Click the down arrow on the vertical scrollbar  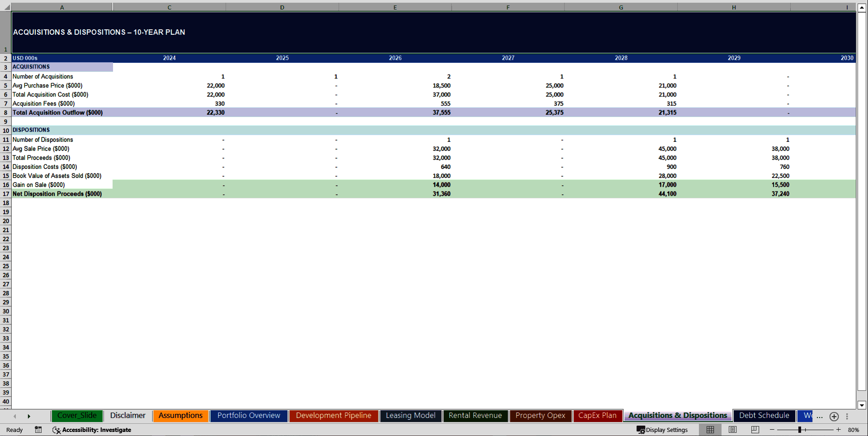coord(863,406)
